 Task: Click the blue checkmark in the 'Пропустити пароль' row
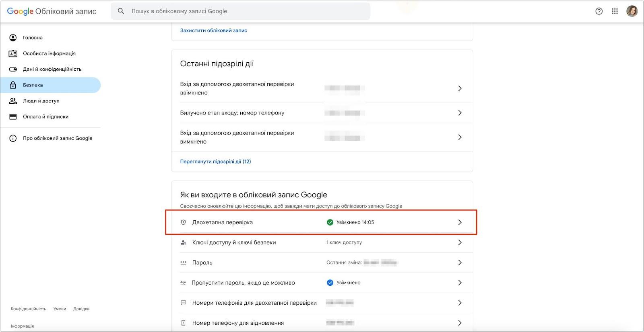pyautogui.click(x=330, y=283)
